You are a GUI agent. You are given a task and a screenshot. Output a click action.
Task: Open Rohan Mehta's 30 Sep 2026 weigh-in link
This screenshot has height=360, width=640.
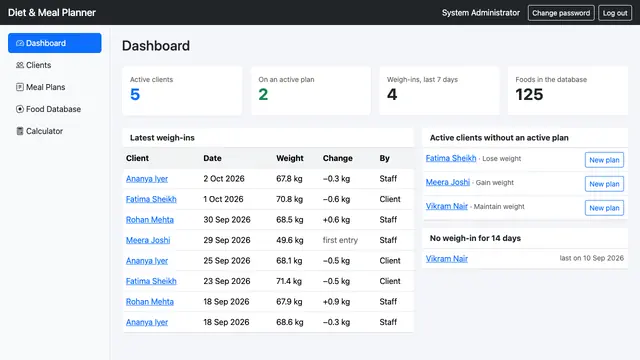click(150, 220)
